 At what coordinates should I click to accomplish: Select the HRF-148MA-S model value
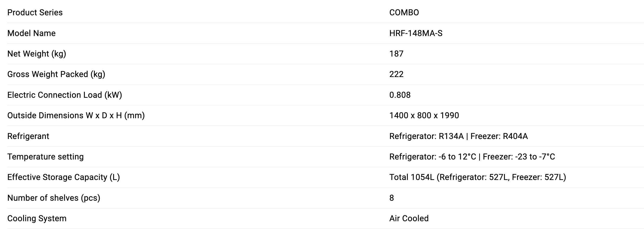(416, 33)
